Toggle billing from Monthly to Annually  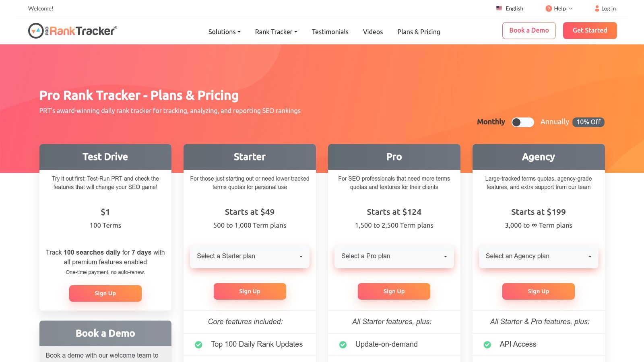point(522,122)
